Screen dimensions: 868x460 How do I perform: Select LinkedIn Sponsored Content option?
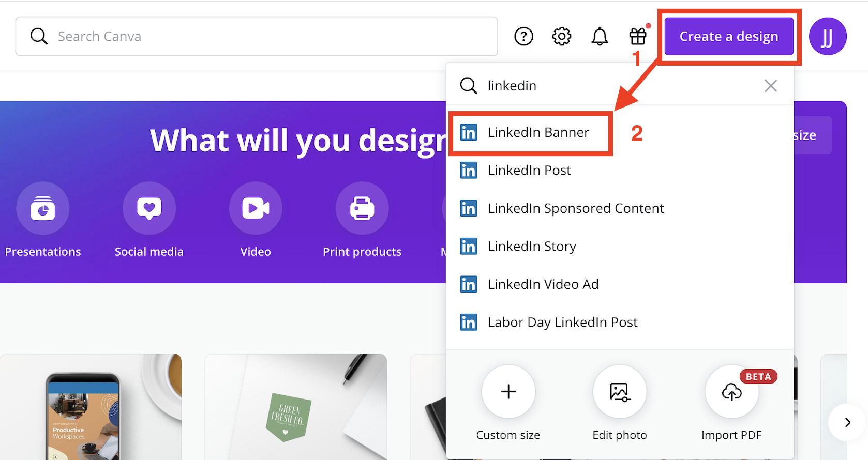(x=620, y=208)
